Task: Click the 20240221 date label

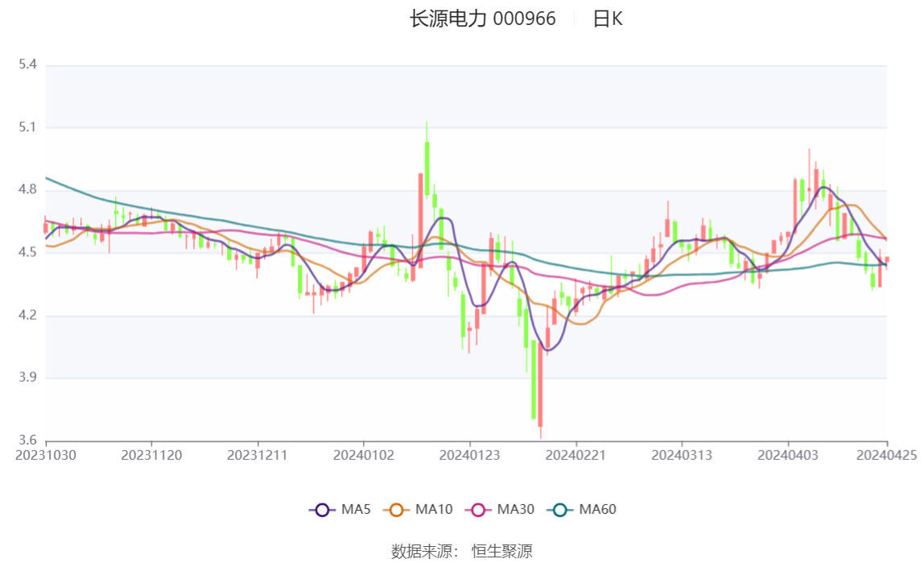Action: [575, 456]
